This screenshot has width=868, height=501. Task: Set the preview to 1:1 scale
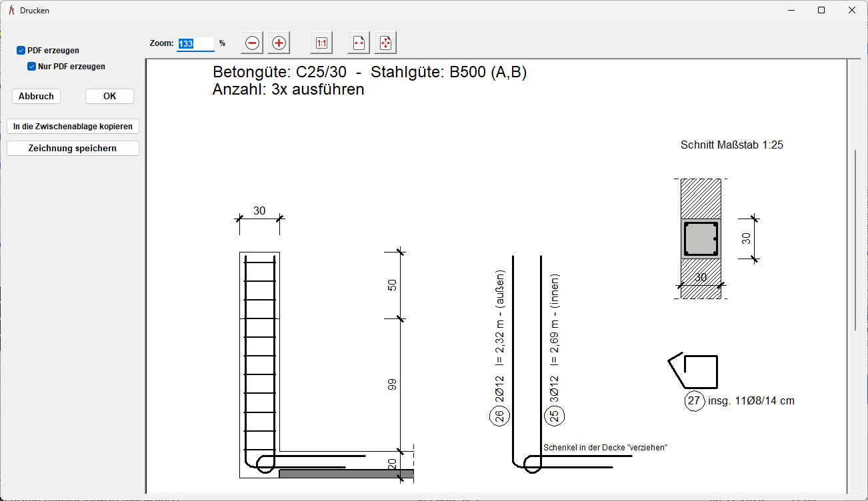321,43
